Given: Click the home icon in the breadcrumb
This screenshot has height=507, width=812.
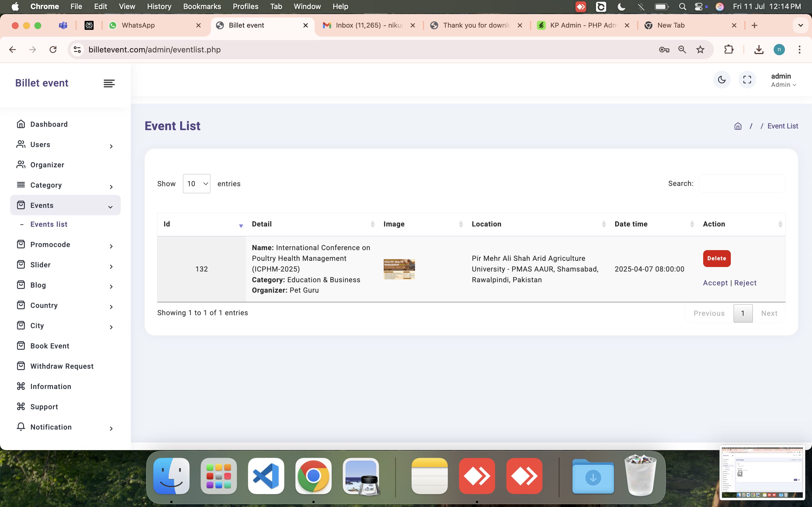Looking at the screenshot, I should pos(738,126).
